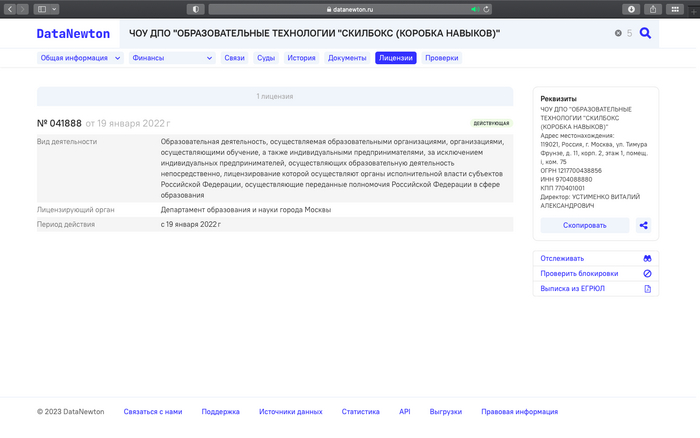
Task: Open the Safari sidebar toggle dropdown
Action: click(46, 9)
